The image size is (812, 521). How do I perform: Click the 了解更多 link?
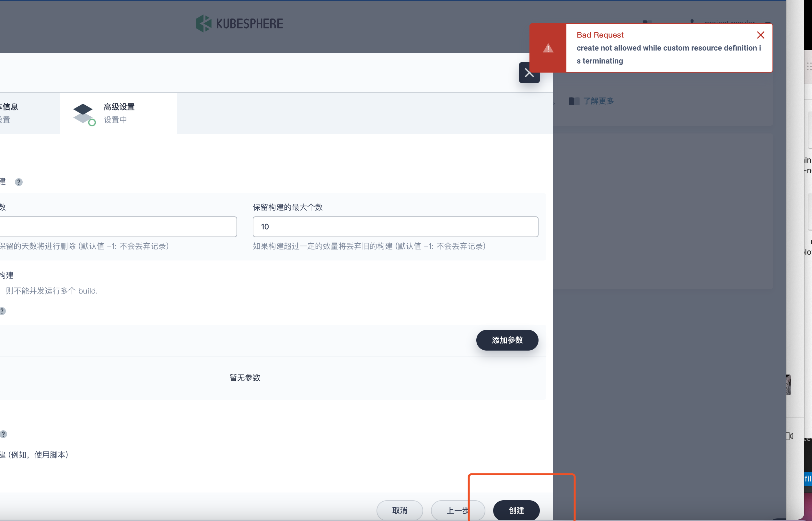[x=599, y=100]
